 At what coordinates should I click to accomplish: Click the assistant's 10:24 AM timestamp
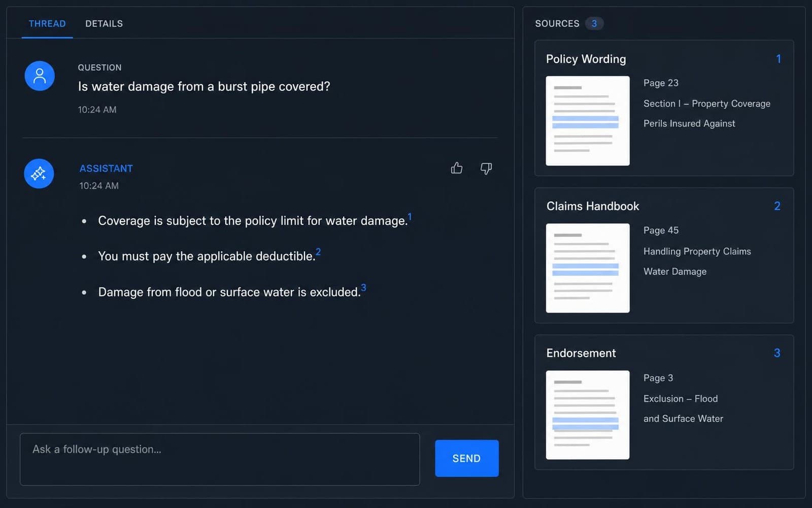(x=99, y=186)
